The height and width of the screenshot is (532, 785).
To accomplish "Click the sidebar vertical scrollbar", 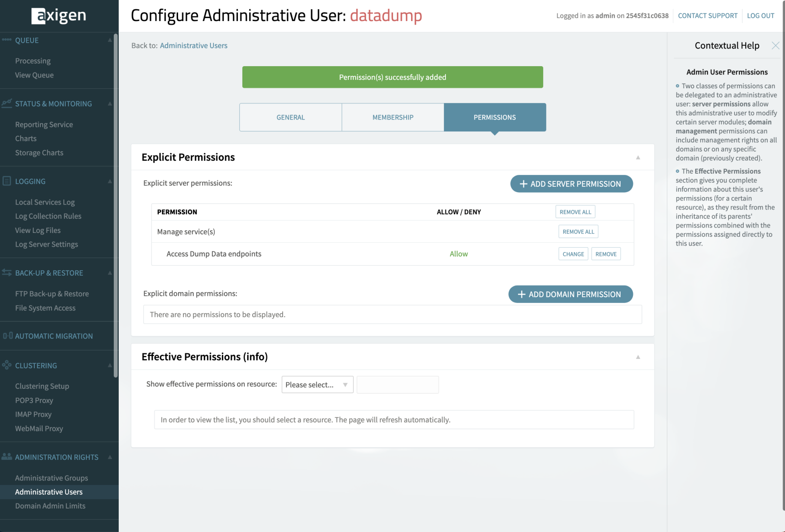I will (116, 206).
